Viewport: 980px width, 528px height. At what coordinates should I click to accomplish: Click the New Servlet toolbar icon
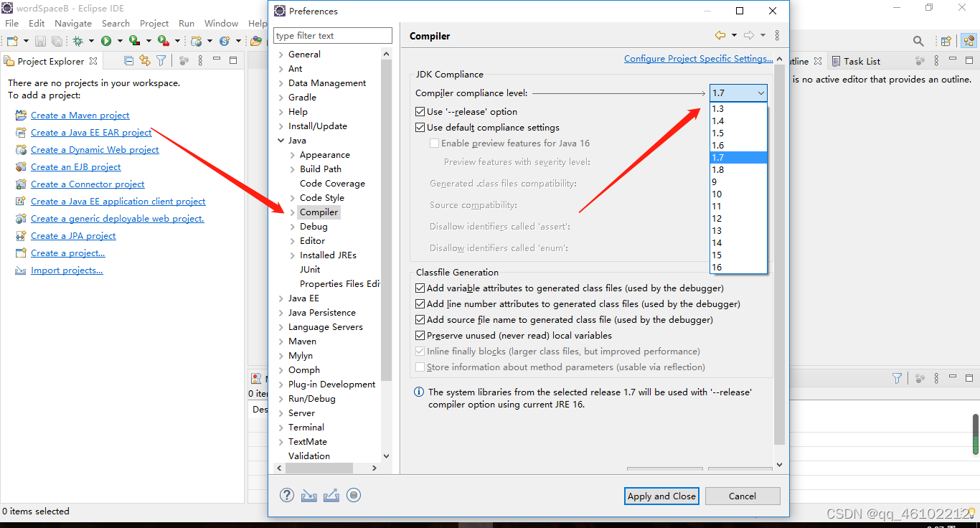click(225, 41)
